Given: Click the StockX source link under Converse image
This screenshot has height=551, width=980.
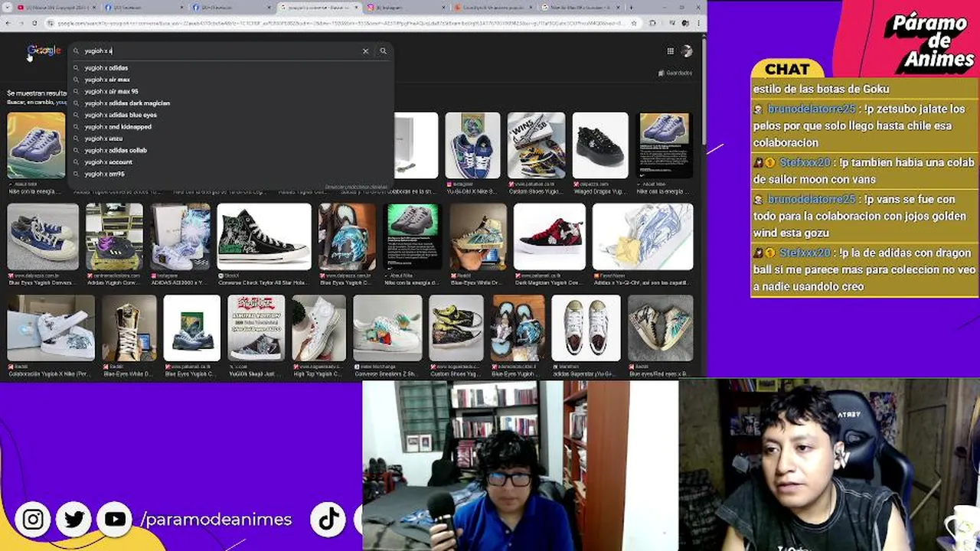Looking at the screenshot, I should [x=228, y=275].
